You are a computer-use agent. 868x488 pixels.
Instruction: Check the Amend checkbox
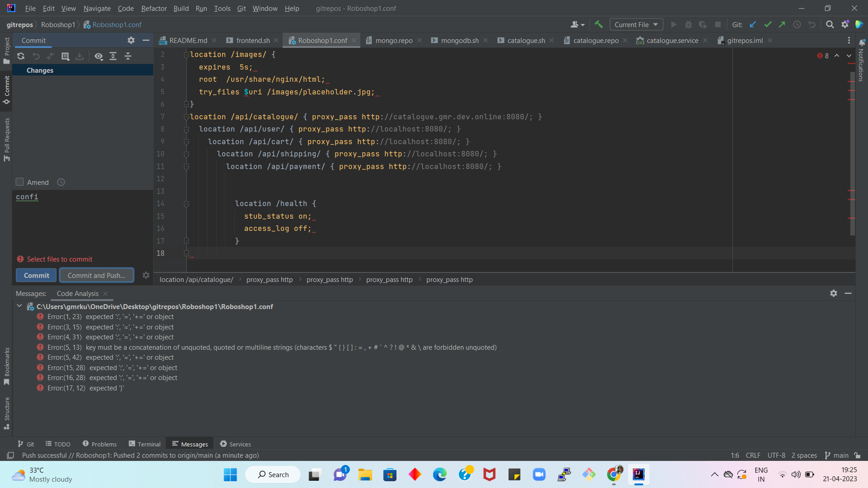[19, 182]
